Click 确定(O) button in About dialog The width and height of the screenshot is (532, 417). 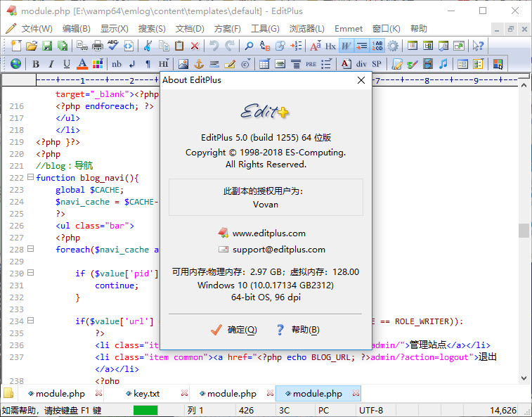[234, 330]
